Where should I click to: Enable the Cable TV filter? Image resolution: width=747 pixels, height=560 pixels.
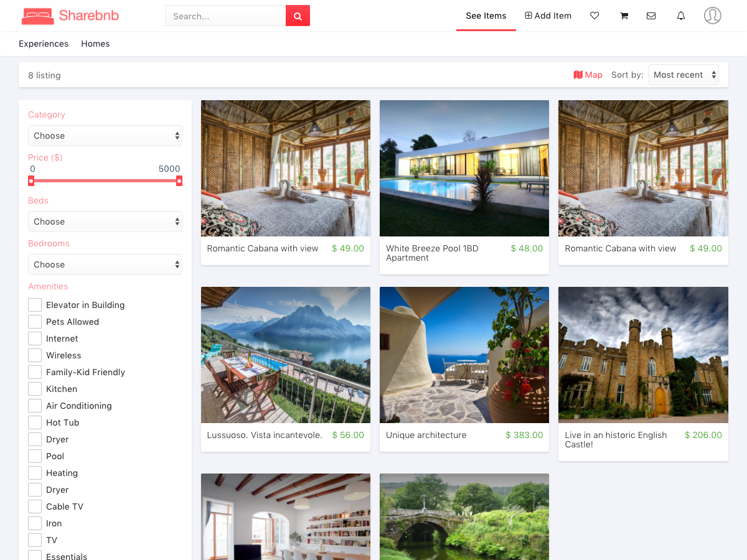coord(35,506)
